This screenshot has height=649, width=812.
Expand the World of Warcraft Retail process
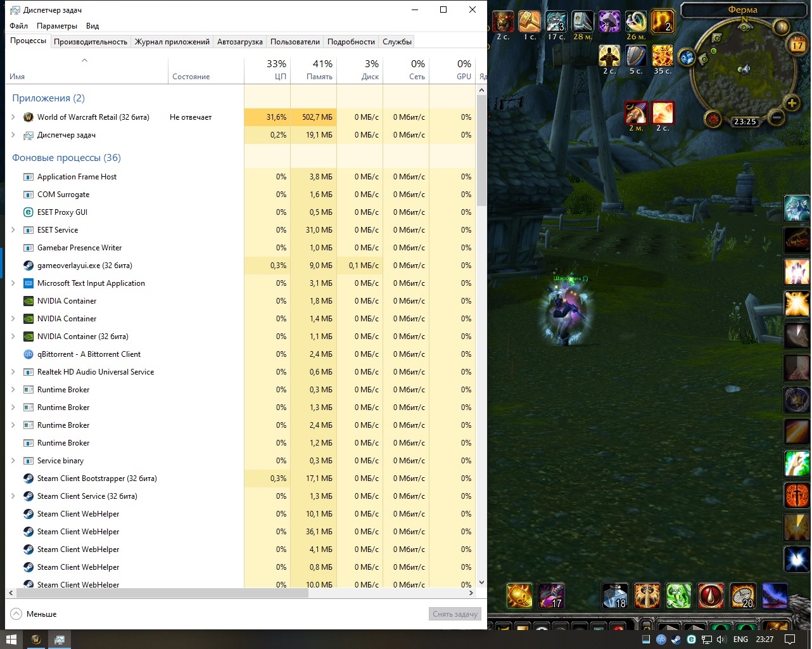(x=13, y=117)
